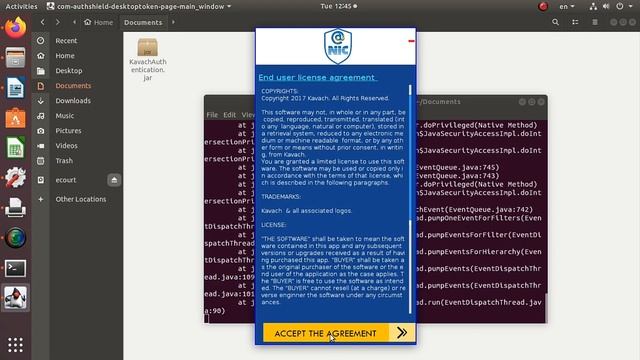640x360 pixels.
Task: Click the Java app dock icon
Action: click(16, 298)
